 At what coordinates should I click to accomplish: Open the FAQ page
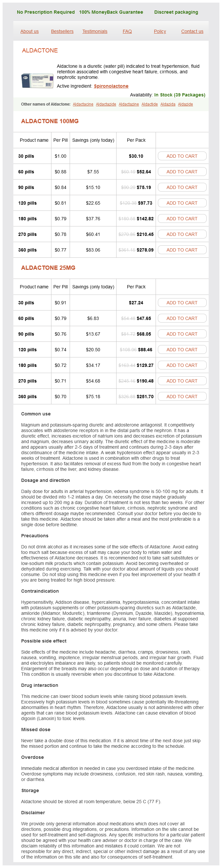pyautogui.click(x=127, y=31)
